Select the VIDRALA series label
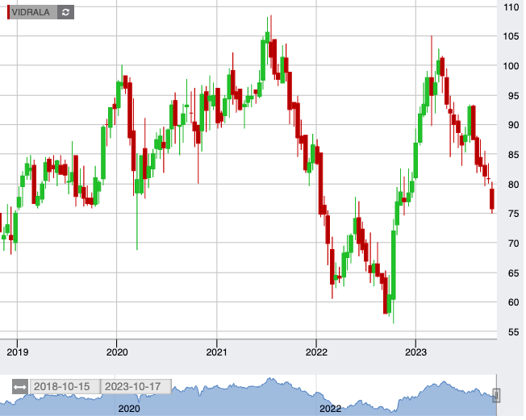Viewport: 526px width, 420px height. pos(31,12)
